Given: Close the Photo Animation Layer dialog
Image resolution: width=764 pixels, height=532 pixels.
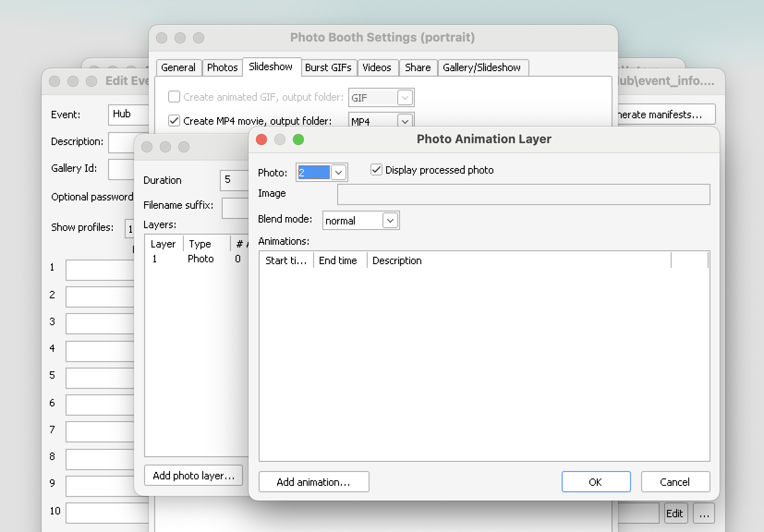Looking at the screenshot, I should pos(261,139).
